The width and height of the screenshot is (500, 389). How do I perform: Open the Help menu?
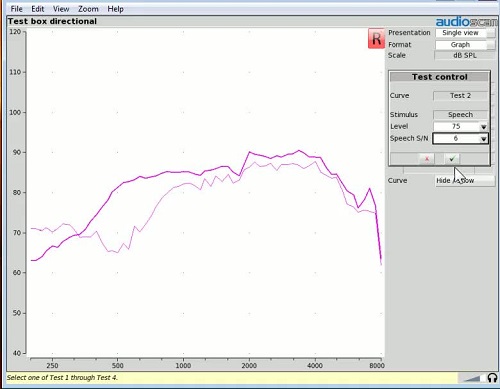pos(115,9)
